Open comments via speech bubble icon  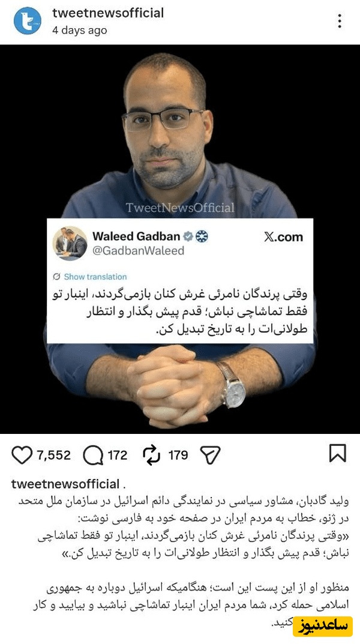(x=93, y=456)
